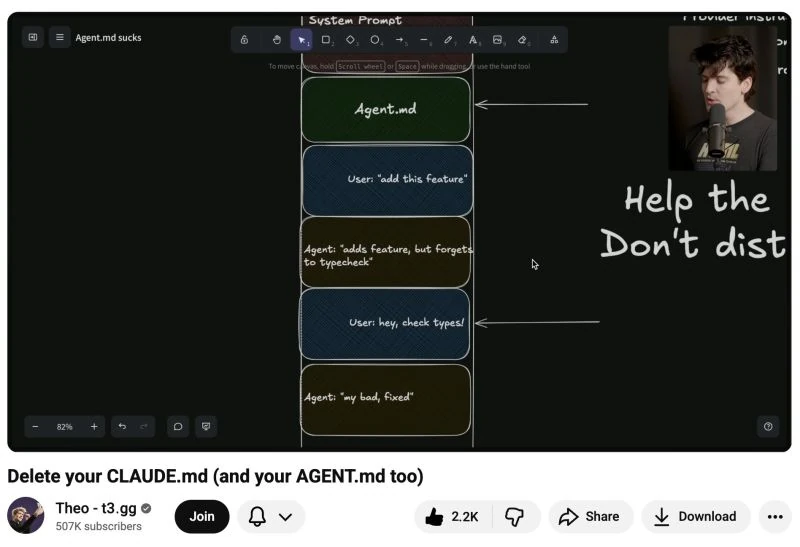800x547 pixels.
Task: Select the User "add this feature" box
Action: 387,181
